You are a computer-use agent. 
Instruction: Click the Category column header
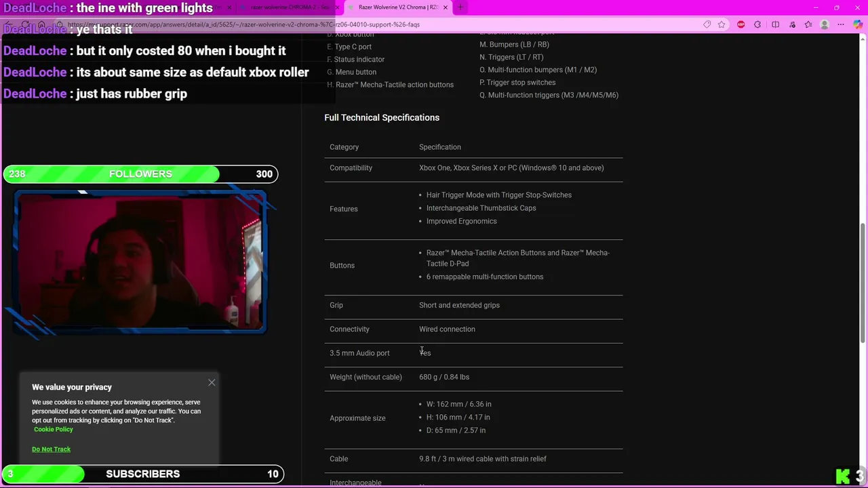tap(344, 147)
